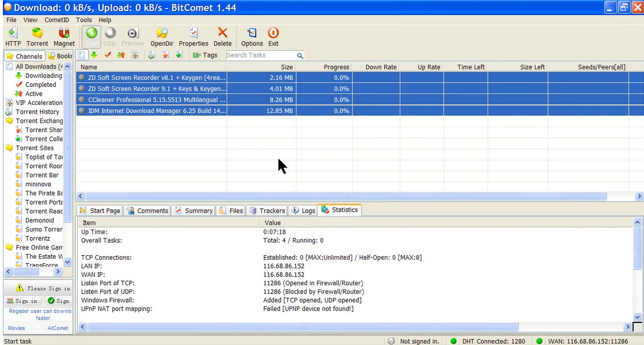Image resolution: width=644 pixels, height=345 pixels.
Task: Click the DHT Connected green indicator
Action: (x=453, y=341)
